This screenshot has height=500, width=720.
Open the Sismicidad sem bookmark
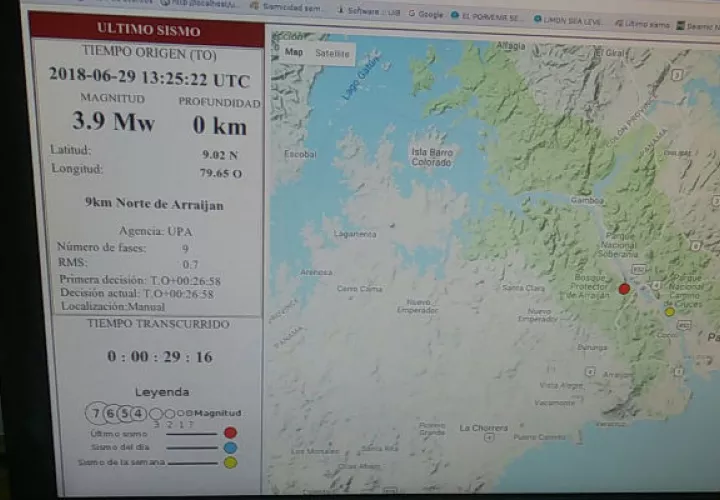[286, 7]
